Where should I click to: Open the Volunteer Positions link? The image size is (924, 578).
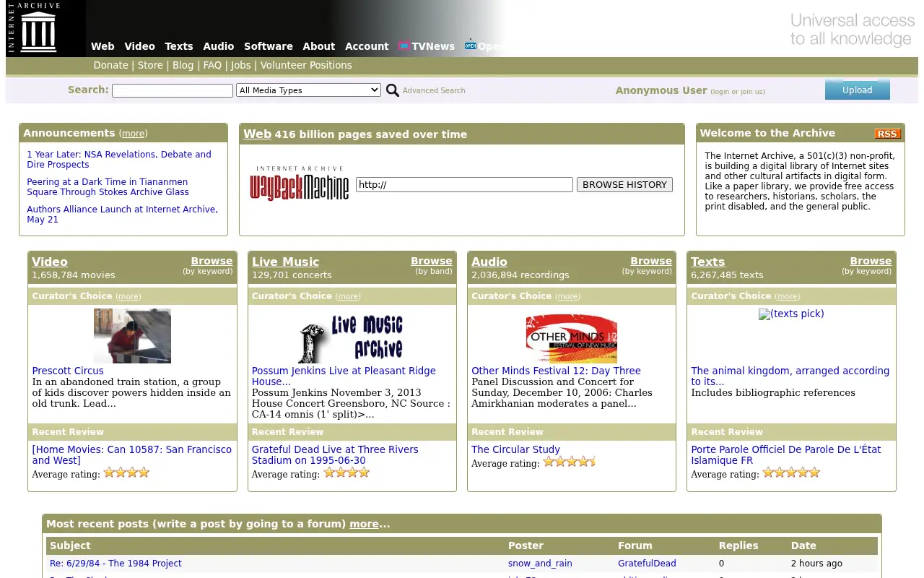coord(306,65)
